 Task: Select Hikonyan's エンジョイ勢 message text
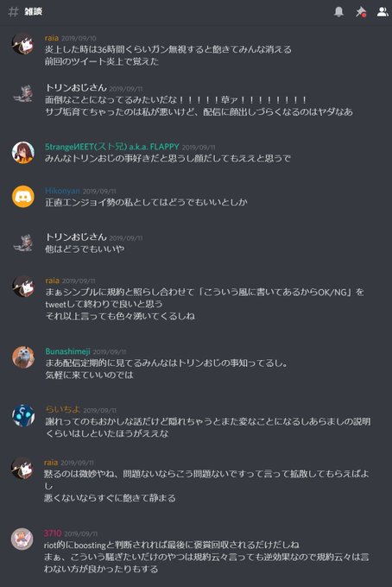[x=146, y=203]
